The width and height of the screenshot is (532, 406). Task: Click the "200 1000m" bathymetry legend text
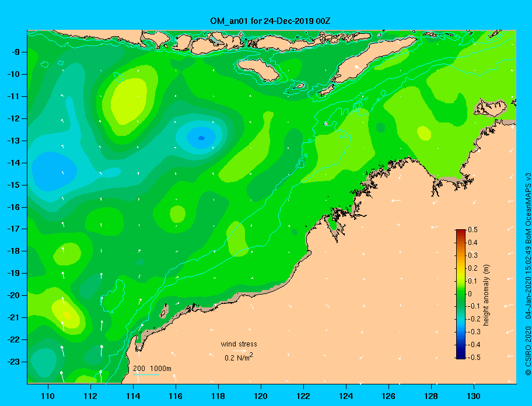click(152, 369)
